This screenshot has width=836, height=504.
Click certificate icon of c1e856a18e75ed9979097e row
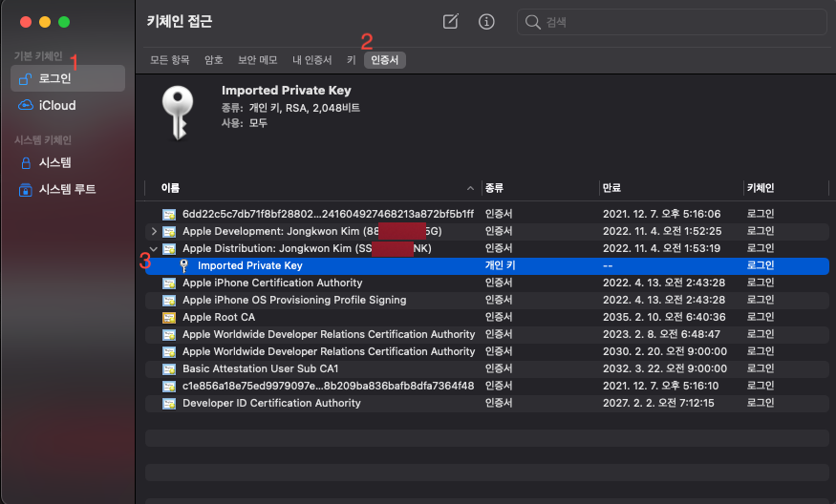point(169,386)
